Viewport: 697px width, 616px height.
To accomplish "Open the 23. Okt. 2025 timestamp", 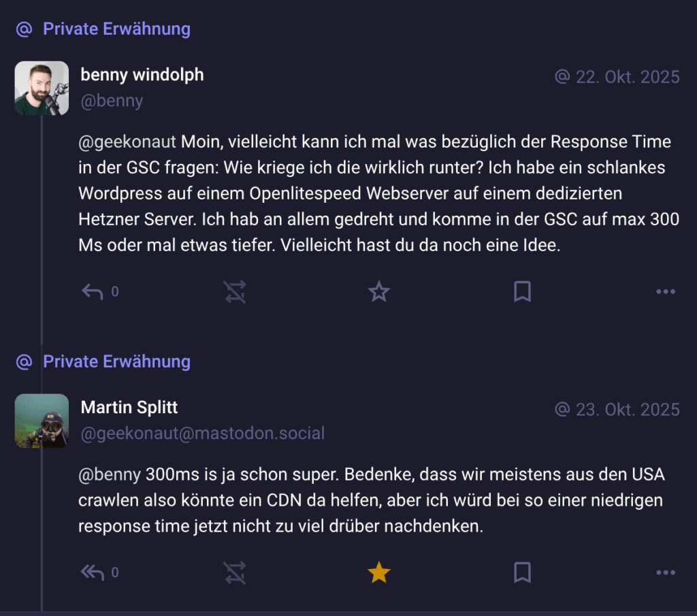I will click(x=627, y=409).
